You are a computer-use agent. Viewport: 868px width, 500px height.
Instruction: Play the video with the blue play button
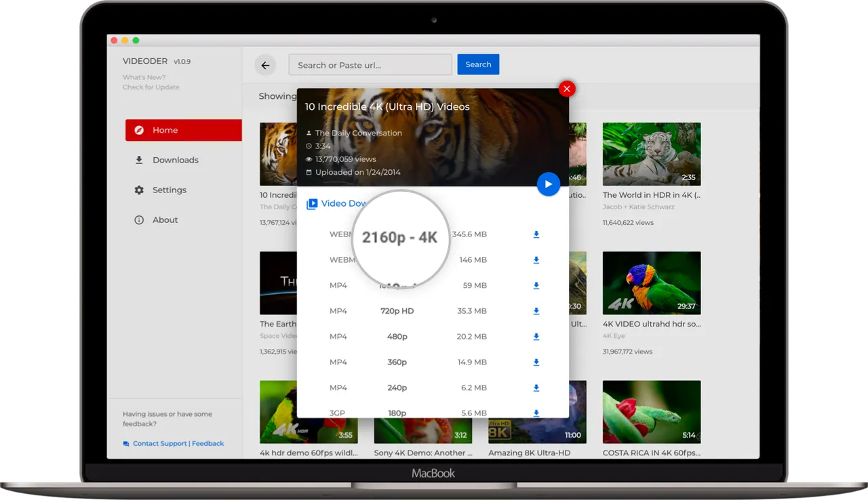[549, 184]
